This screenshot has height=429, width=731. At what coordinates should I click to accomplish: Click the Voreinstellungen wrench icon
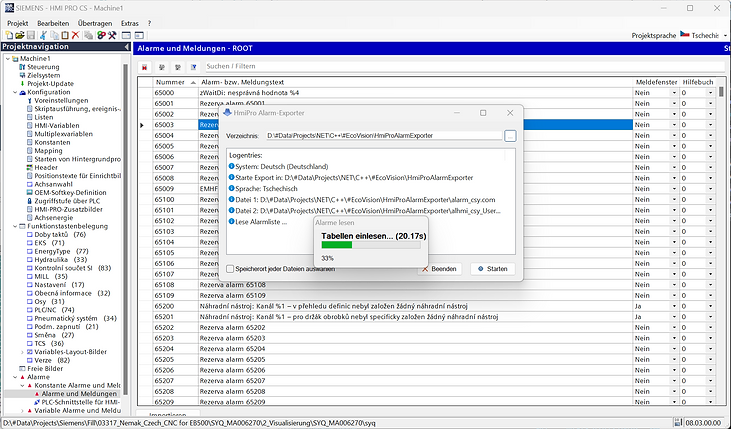click(x=30, y=101)
